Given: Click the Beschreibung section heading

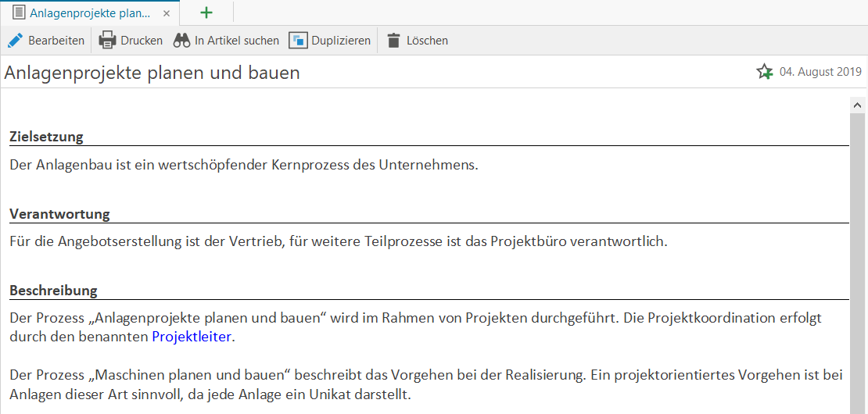Looking at the screenshot, I should coord(53,290).
